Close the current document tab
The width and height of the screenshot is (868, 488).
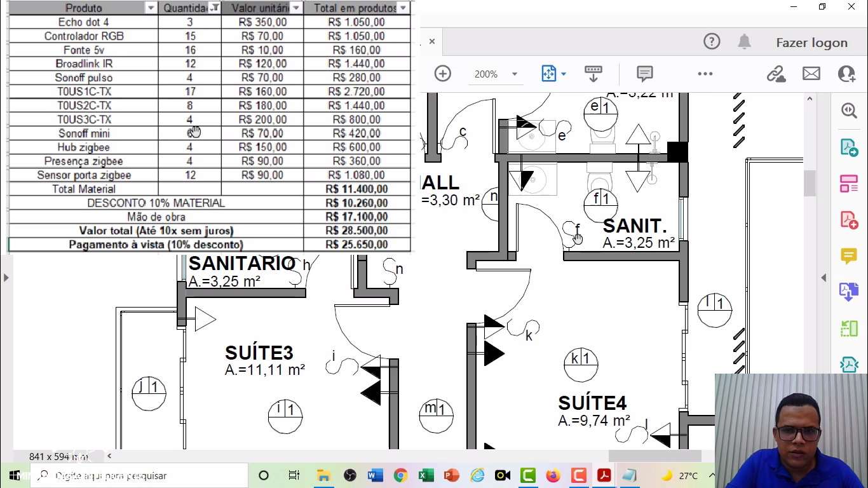[432, 41]
